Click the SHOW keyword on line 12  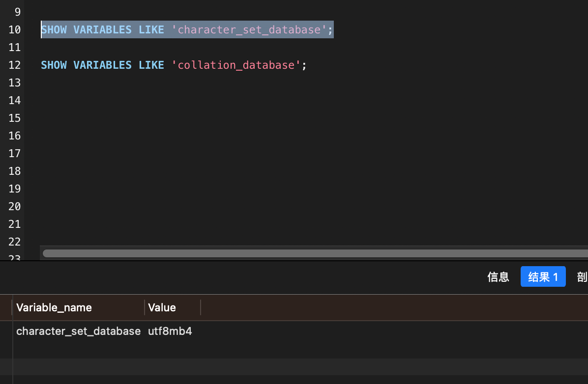[54, 65]
